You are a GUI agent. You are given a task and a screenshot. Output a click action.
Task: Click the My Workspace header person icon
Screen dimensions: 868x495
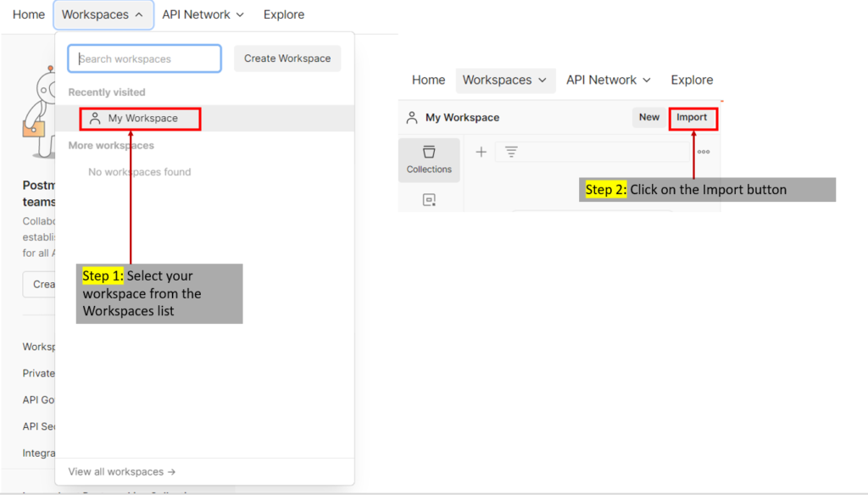pos(412,117)
